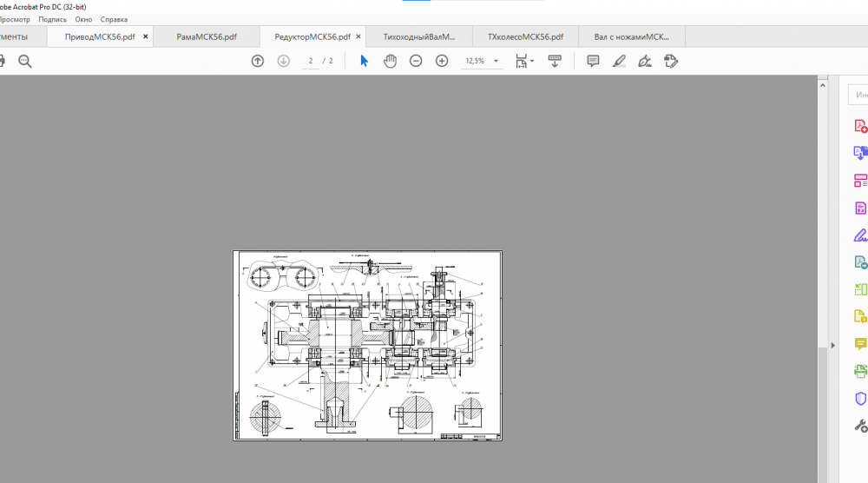The image size is (868, 483).
Task: Open the Fill & Sign tool in sidebar
Action: pyautogui.click(x=860, y=235)
